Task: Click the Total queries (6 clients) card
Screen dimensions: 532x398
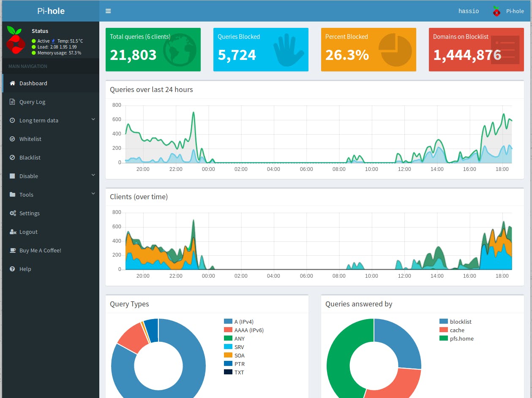Action: pyautogui.click(x=153, y=50)
